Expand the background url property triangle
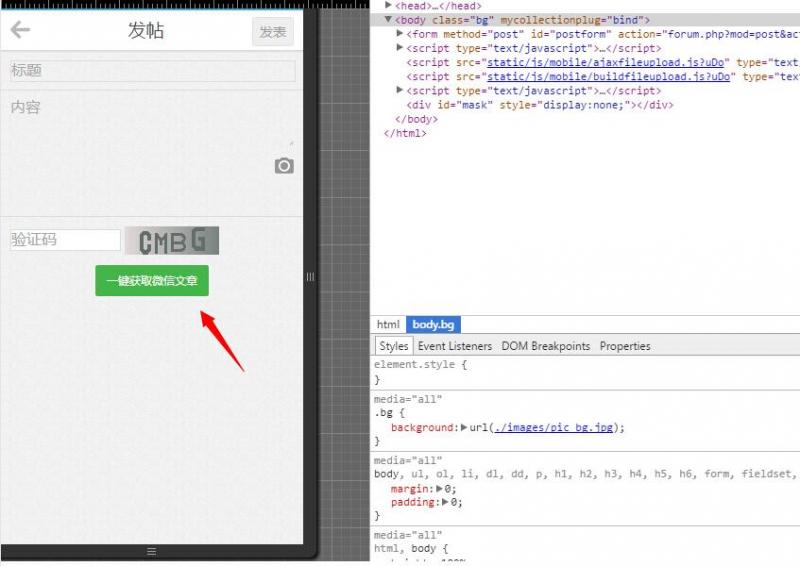Screen dimensions: 800x566 (x=464, y=427)
